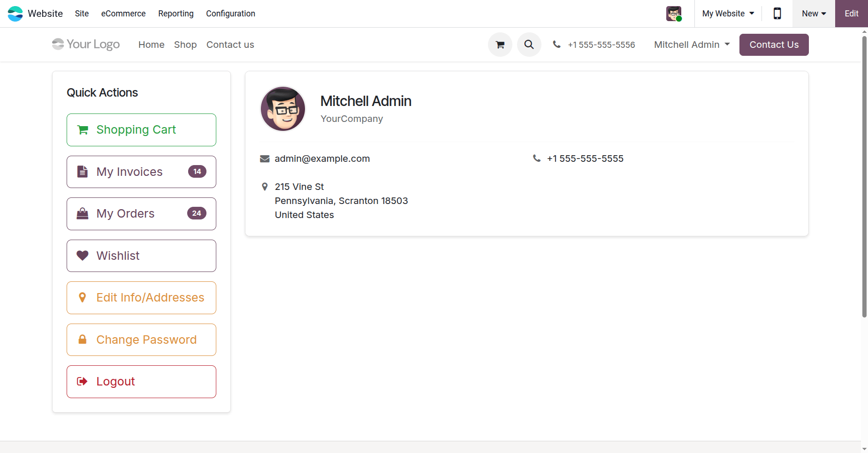The height and width of the screenshot is (453, 868).
Task: Open the New dropdown menu
Action: coord(814,14)
